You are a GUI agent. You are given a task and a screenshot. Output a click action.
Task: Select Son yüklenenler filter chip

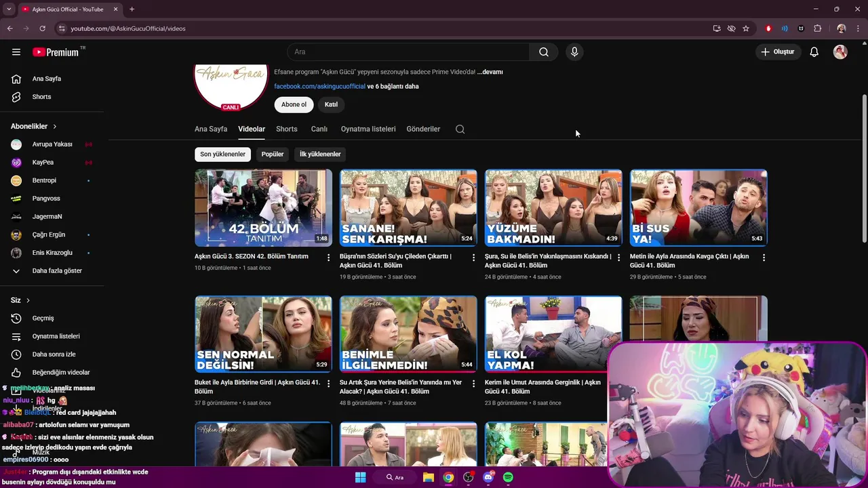(222, 155)
